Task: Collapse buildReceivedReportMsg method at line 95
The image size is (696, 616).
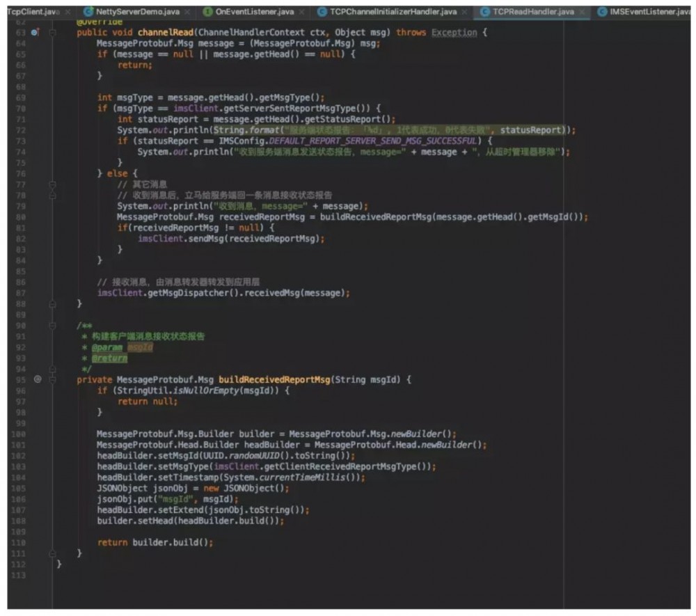Action: [52, 380]
